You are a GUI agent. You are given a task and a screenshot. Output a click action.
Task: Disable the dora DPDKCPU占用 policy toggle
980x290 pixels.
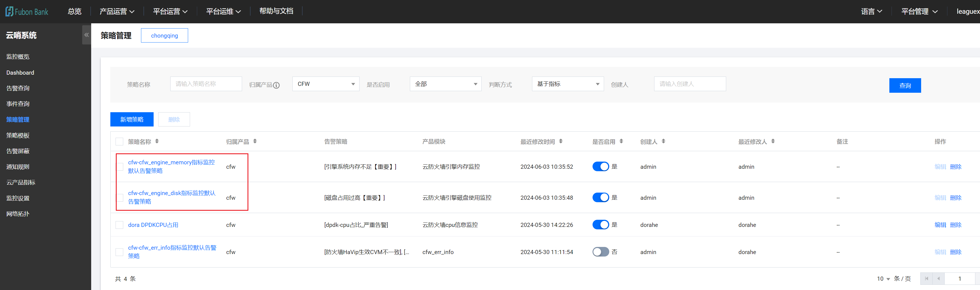[600, 225]
